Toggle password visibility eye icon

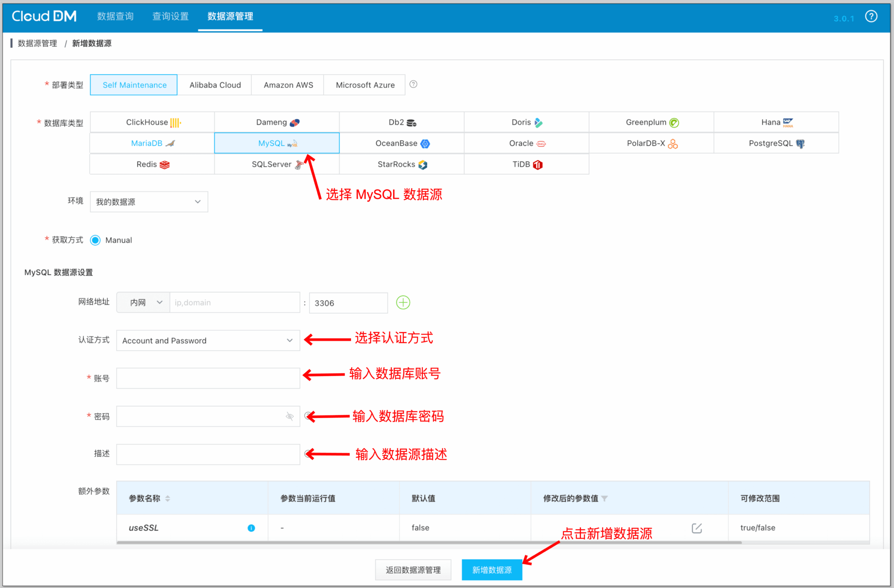coord(290,416)
